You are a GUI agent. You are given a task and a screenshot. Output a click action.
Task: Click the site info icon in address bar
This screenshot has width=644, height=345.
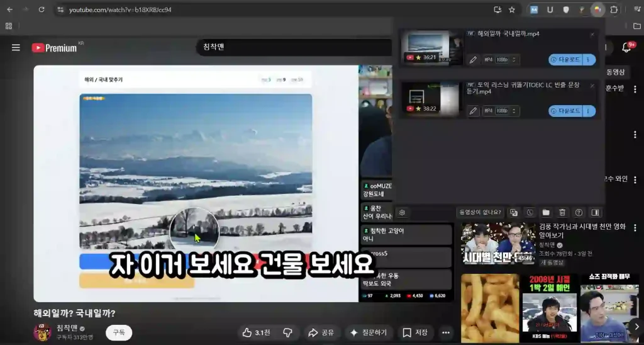pos(60,9)
